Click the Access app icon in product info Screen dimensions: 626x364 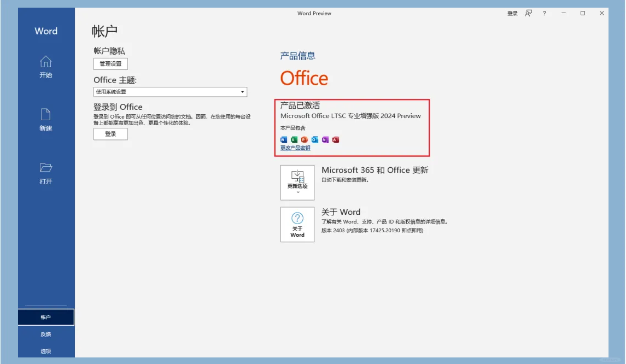[x=336, y=140]
